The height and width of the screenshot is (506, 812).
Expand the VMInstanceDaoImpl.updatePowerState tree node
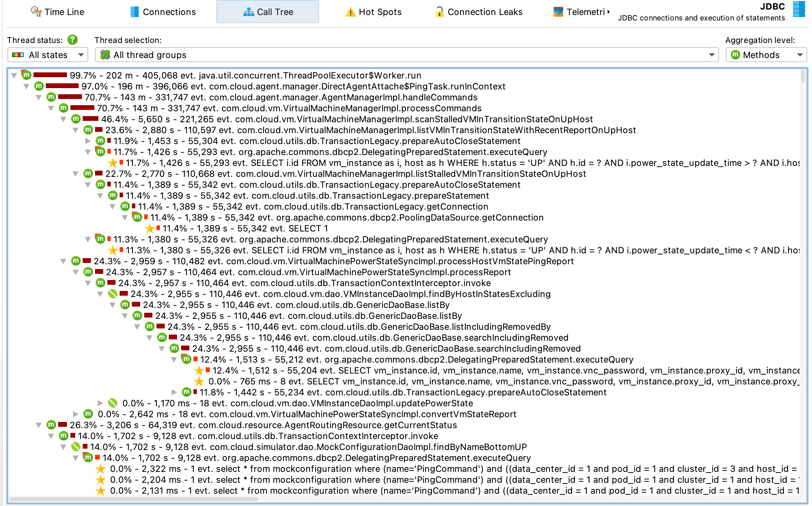[100, 403]
